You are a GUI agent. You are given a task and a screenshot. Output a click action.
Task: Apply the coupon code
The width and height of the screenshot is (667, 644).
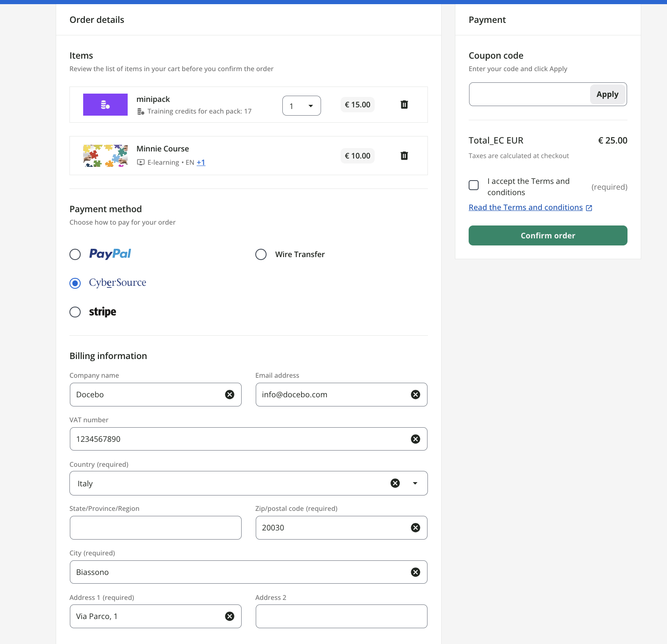click(x=607, y=94)
